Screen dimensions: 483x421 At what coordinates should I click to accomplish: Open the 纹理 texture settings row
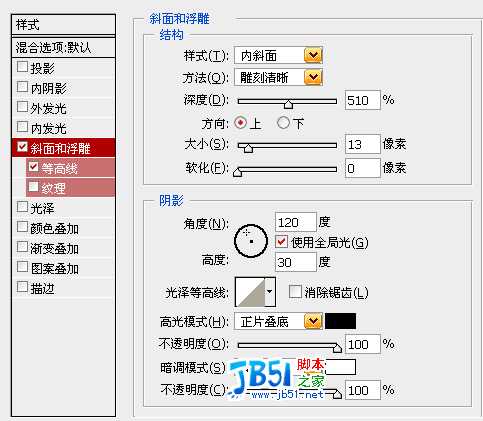71,187
